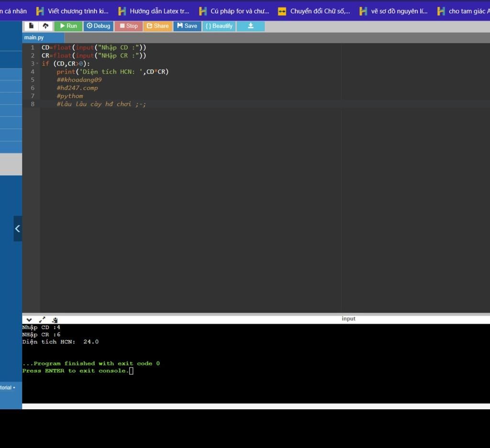Run the program with Run button

(x=68, y=26)
